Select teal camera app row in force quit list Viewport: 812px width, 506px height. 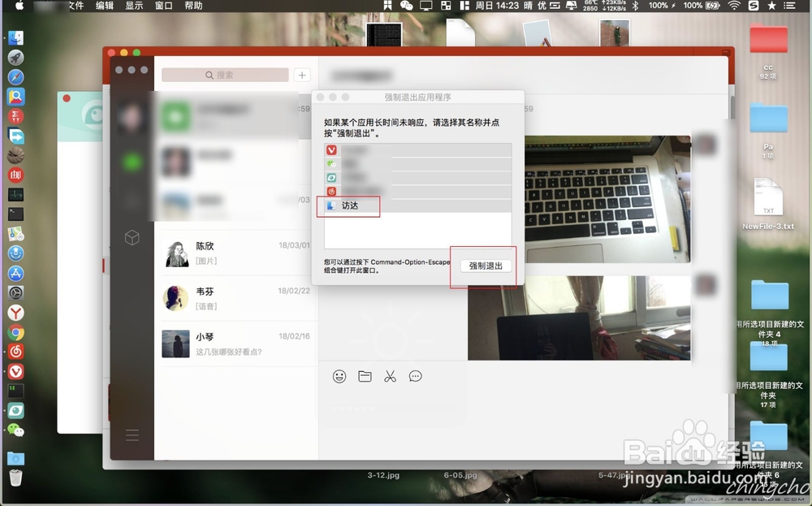(x=418, y=178)
